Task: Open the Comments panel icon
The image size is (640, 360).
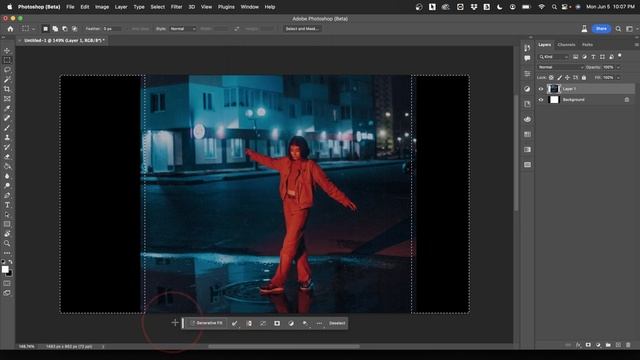Action: [527, 58]
